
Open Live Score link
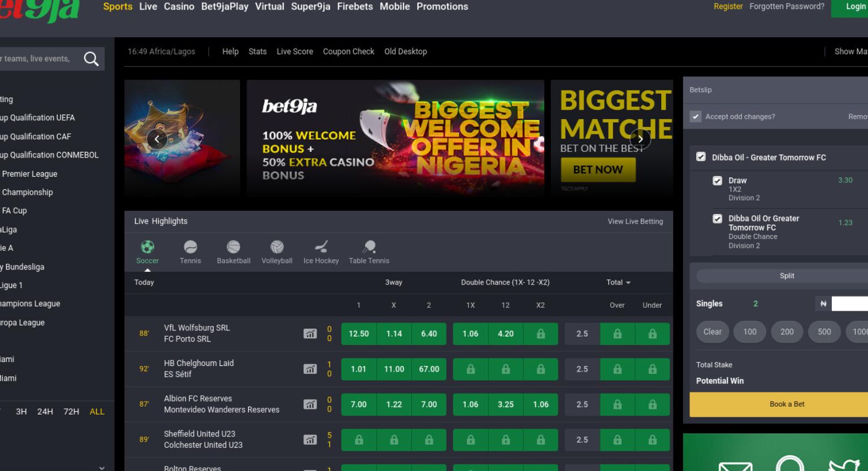[294, 51]
